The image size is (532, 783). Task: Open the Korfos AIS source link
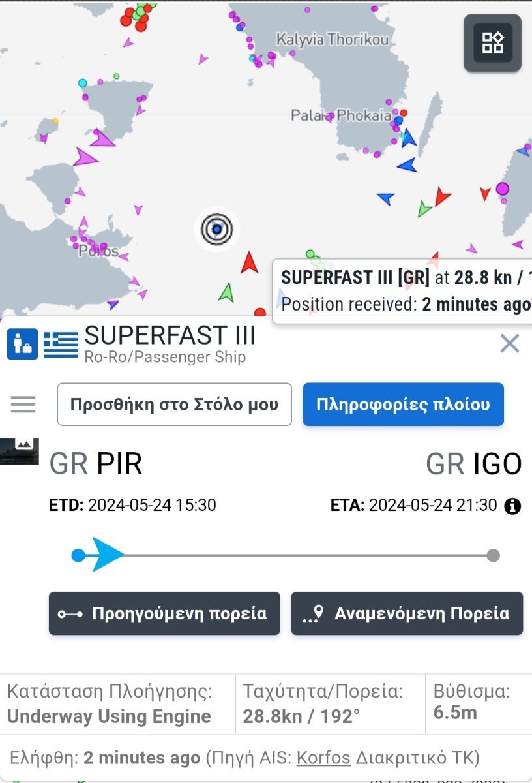click(x=323, y=758)
